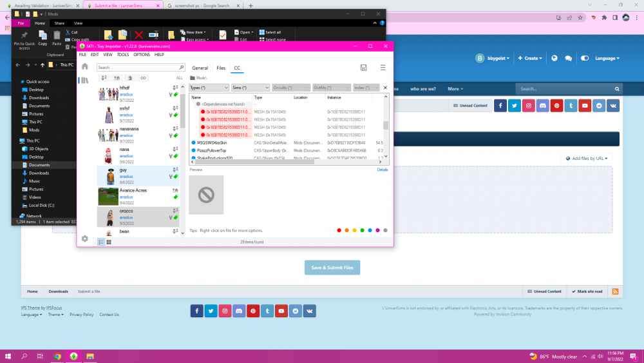The width and height of the screenshot is (644, 363).
Task: Open the TOOLS menu
Action: [123, 55]
